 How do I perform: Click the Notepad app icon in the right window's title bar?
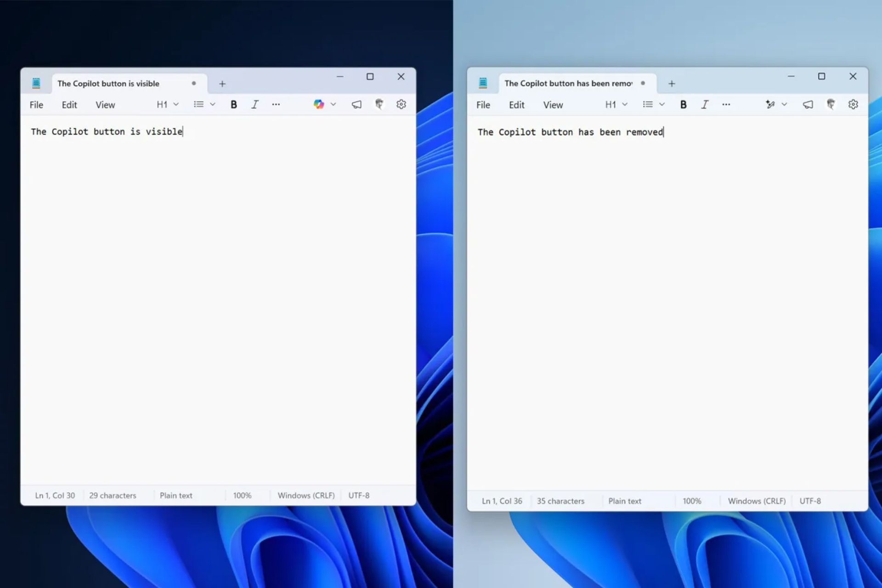(x=483, y=83)
